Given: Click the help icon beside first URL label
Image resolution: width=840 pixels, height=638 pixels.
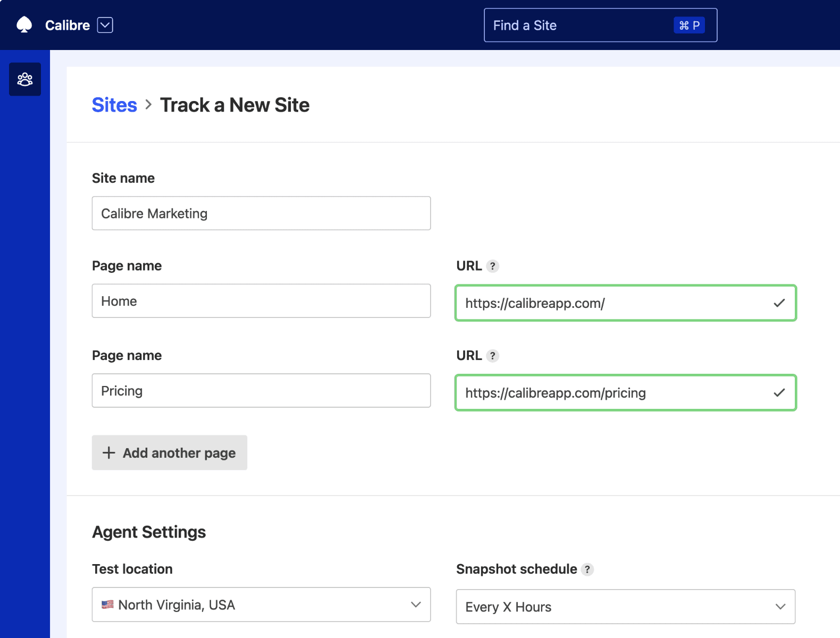Looking at the screenshot, I should point(493,266).
